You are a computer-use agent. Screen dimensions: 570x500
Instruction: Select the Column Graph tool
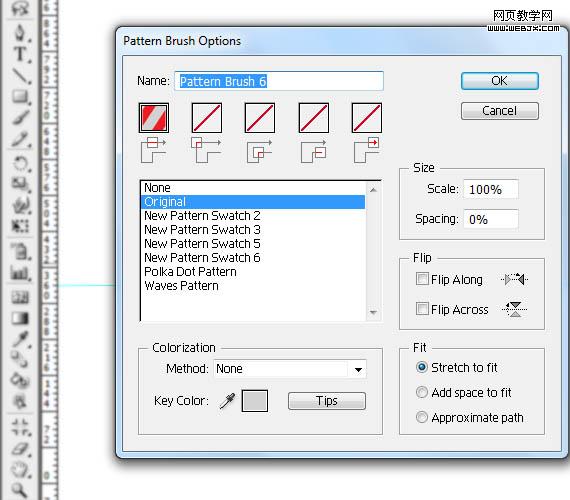[20, 273]
